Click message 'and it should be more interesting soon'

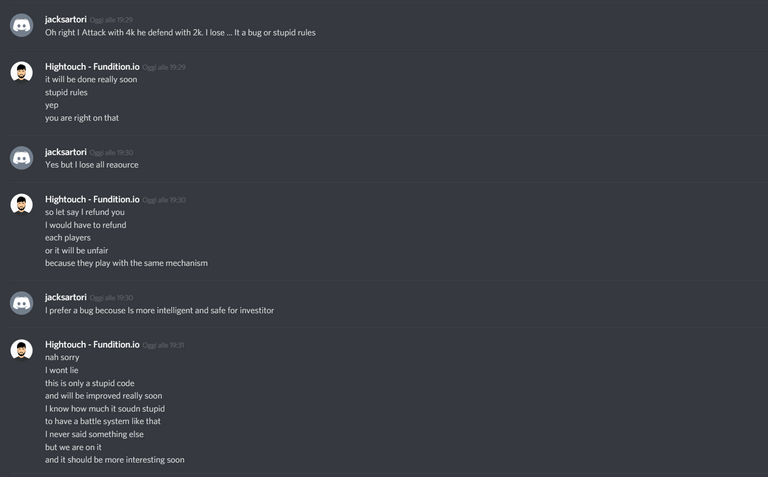point(115,460)
